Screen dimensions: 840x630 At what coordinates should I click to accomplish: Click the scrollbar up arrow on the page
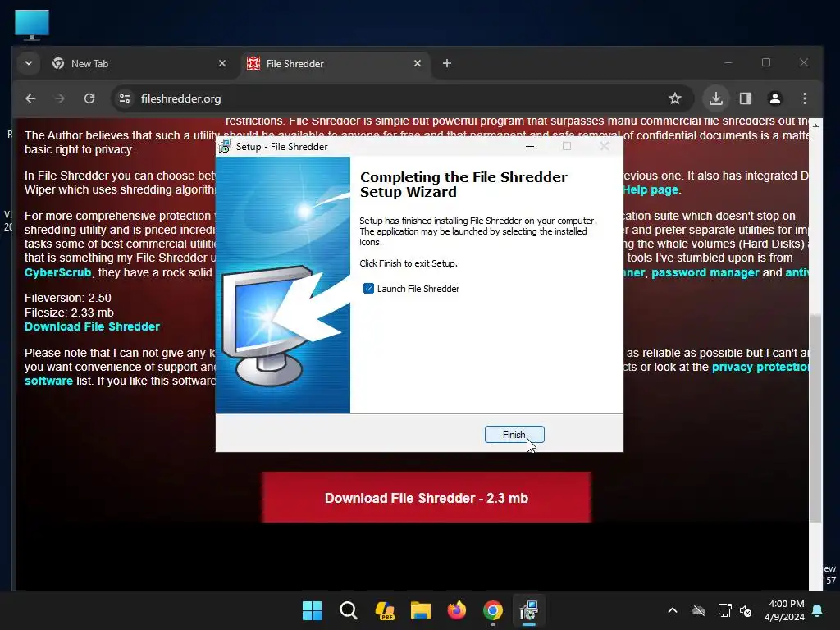pyautogui.click(x=815, y=125)
